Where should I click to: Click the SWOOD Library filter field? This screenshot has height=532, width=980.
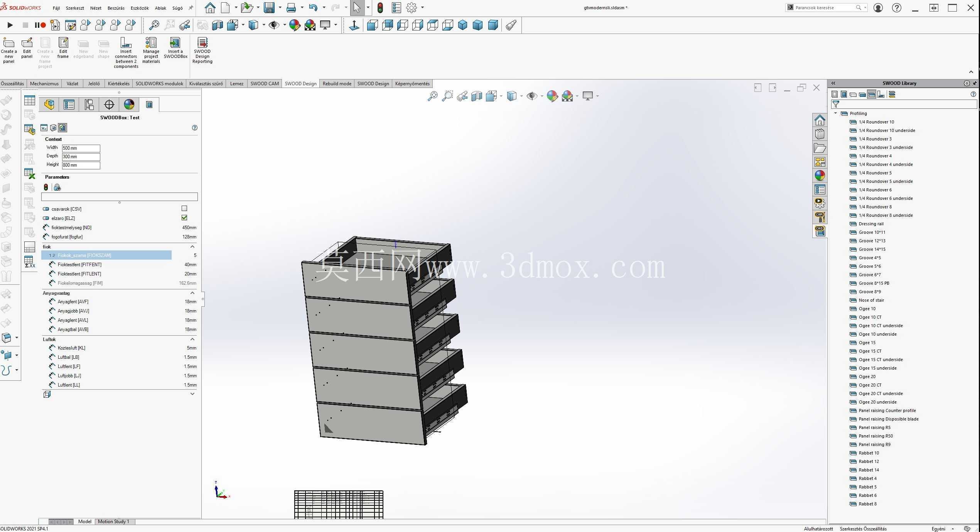(904, 104)
